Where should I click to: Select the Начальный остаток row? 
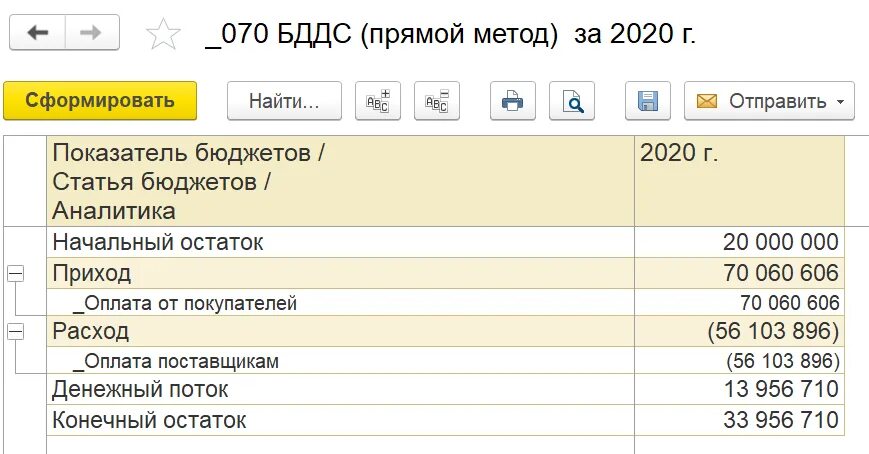click(446, 242)
